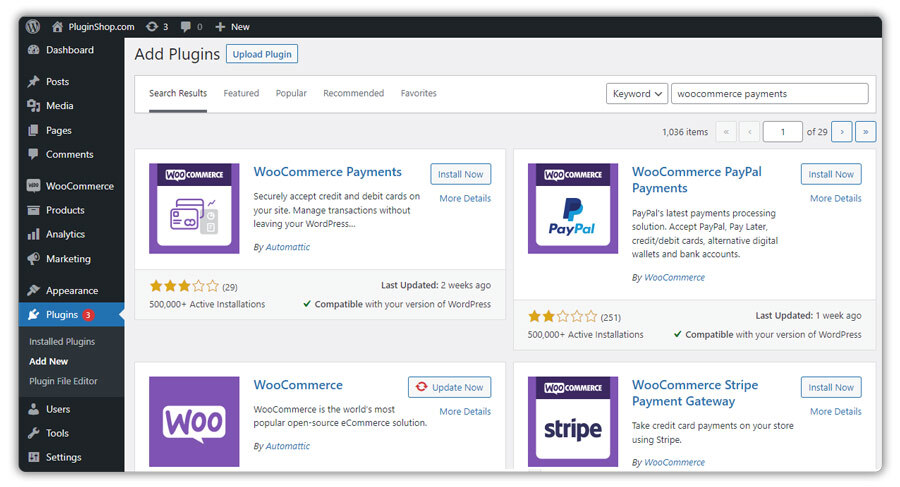Jump to last page of results
The image size is (900, 487).
point(866,132)
